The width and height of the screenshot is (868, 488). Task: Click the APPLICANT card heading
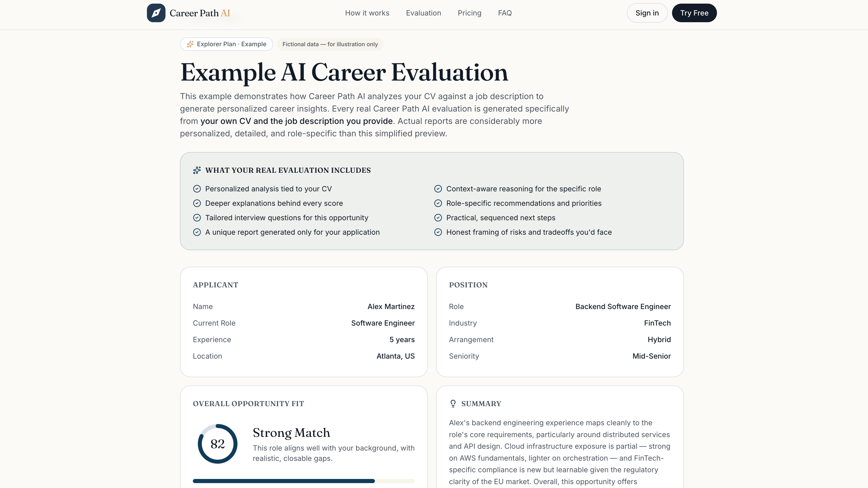point(215,285)
